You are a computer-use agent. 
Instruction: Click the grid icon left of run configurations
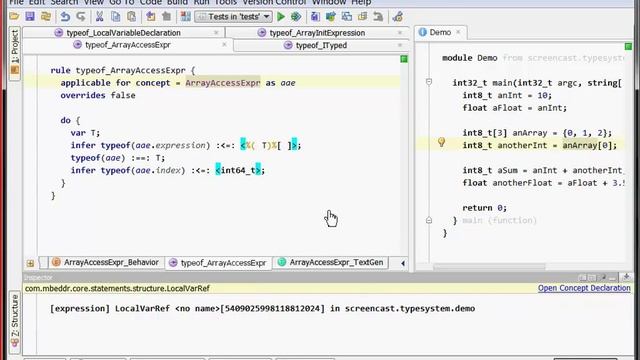click(185, 16)
